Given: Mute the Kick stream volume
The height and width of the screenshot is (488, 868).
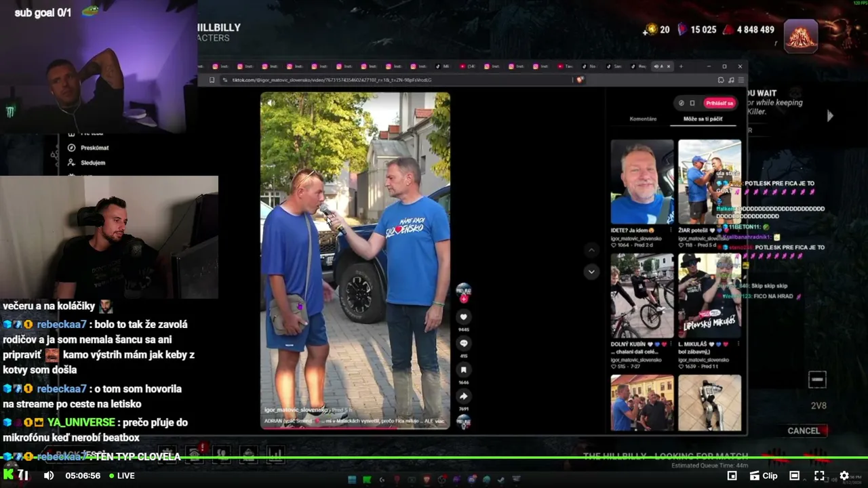Looking at the screenshot, I should tap(49, 476).
